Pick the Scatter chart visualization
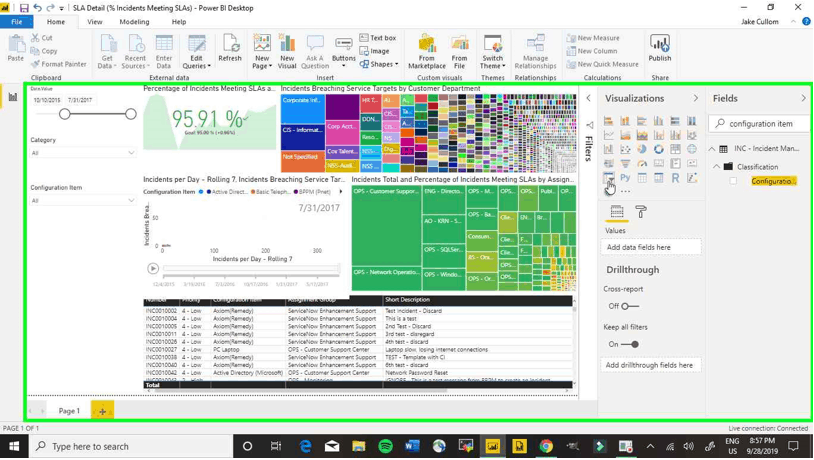 (x=625, y=149)
